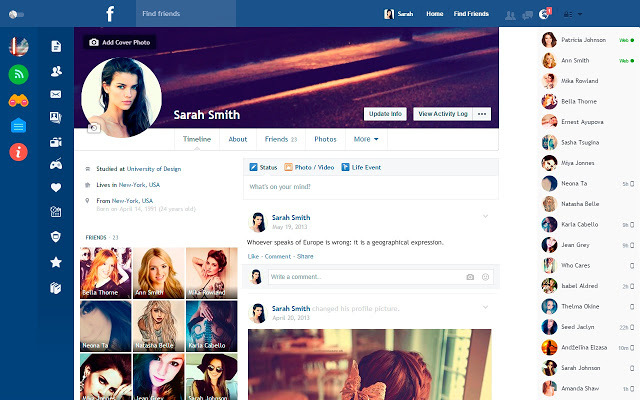Image resolution: width=640 pixels, height=400 pixels.
Task: Open chat with Who Cares
Action: coord(588,265)
